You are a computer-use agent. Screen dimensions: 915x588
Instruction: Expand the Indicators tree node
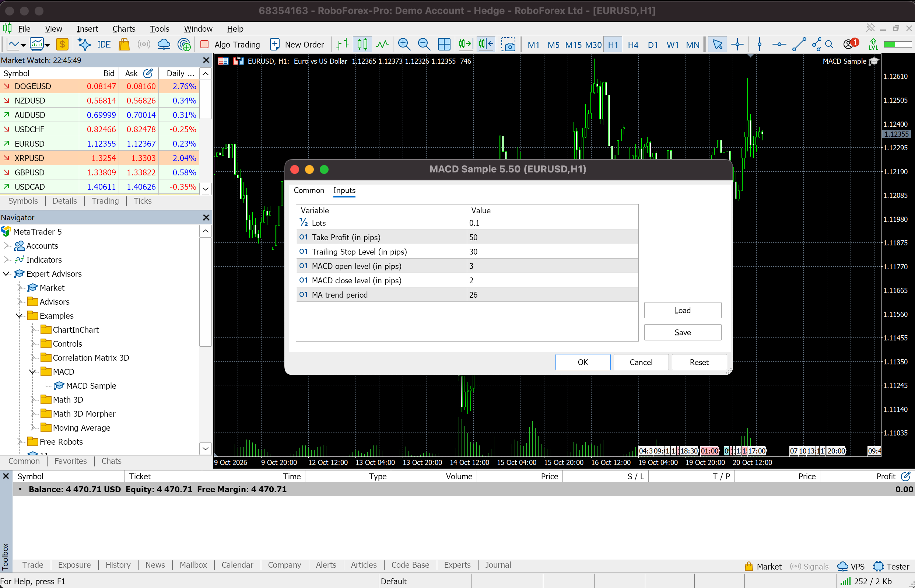(6, 260)
